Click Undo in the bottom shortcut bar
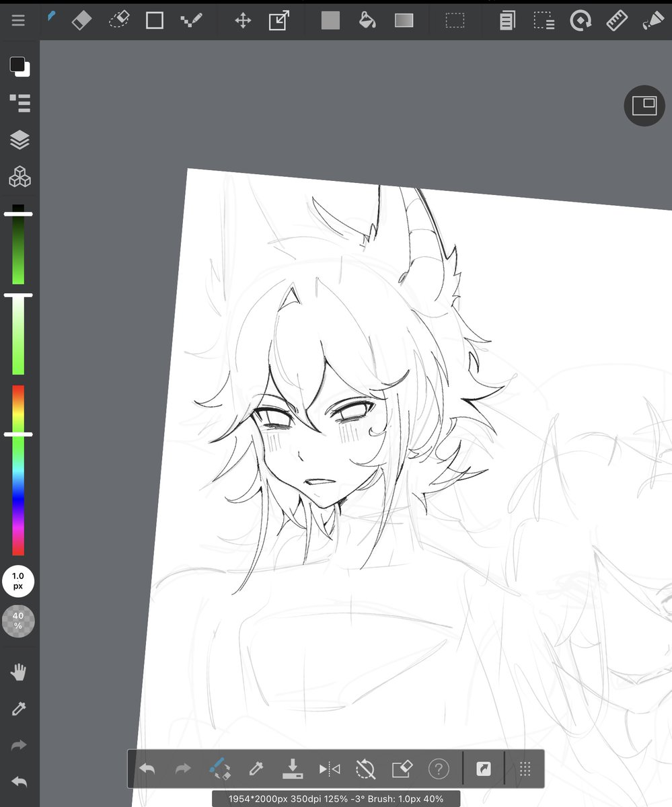672x807 pixels. [x=147, y=768]
